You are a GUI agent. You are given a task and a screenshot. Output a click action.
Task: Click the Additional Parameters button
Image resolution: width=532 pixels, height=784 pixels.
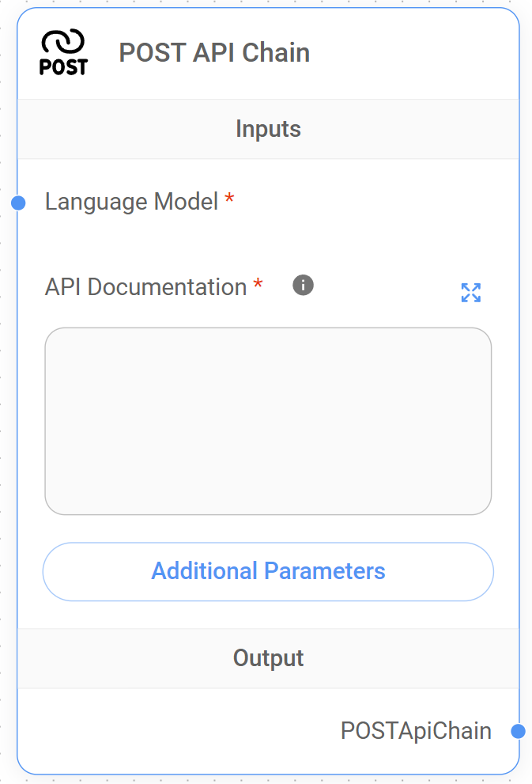pos(268,571)
